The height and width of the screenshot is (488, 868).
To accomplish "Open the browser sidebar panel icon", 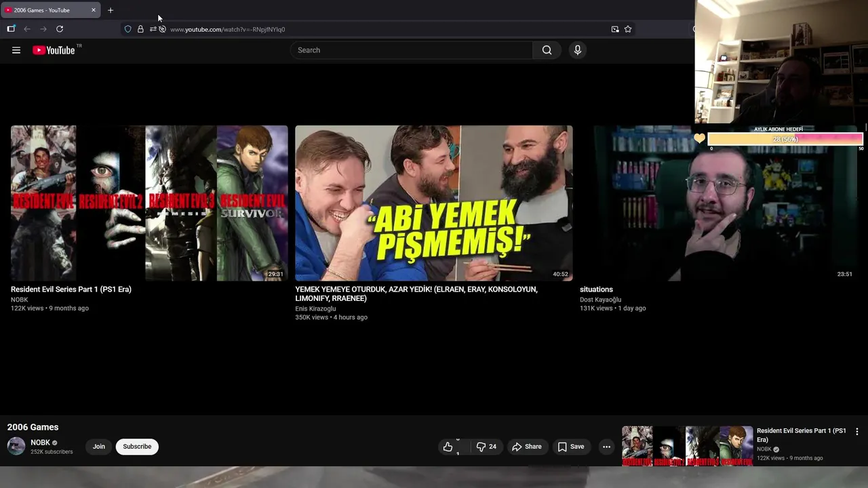I will pos(11,29).
